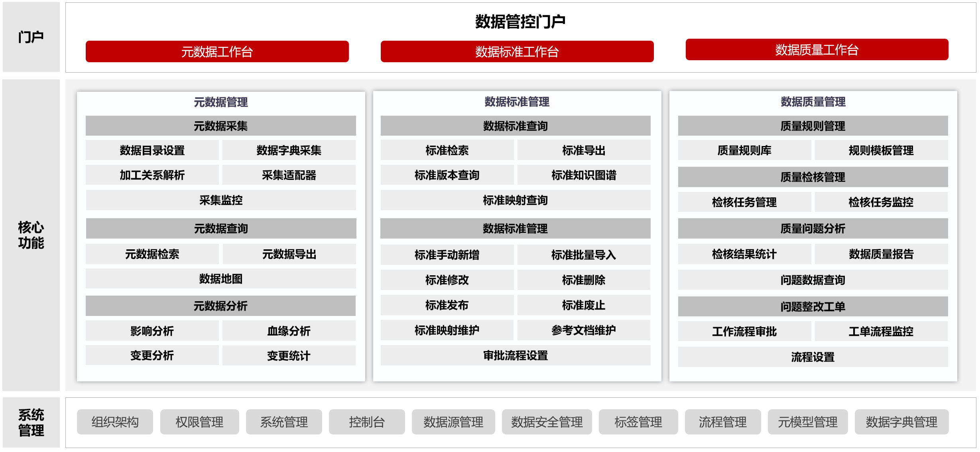Click the 元数据管理 panel title
Viewport: 980px width, 452px height.
221,102
